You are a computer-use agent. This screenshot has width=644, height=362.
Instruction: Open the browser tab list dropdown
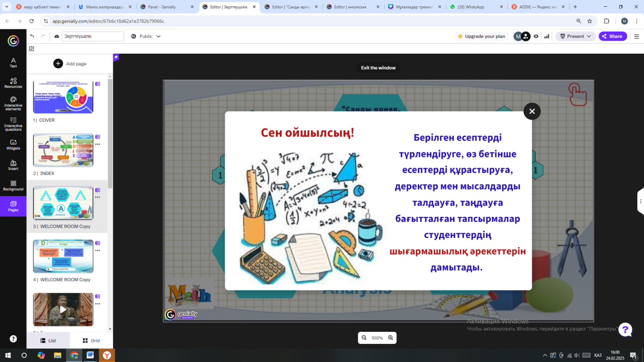point(7,7)
